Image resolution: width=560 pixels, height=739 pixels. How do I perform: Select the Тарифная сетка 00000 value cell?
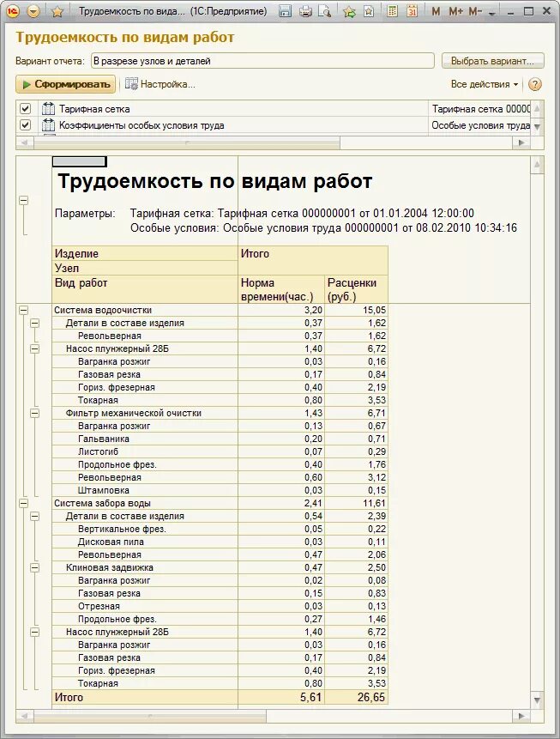coord(479,109)
